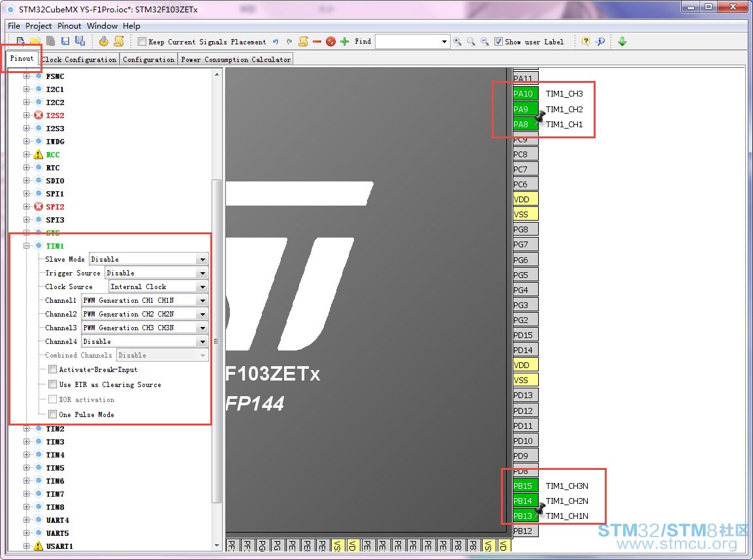Click the scroll down arrow of tree
Viewport: 753px width, 560px height.
coord(217,546)
